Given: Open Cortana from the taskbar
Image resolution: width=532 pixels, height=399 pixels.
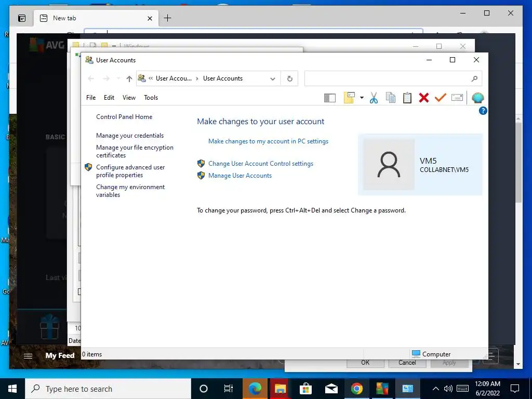Looking at the screenshot, I should (204, 389).
